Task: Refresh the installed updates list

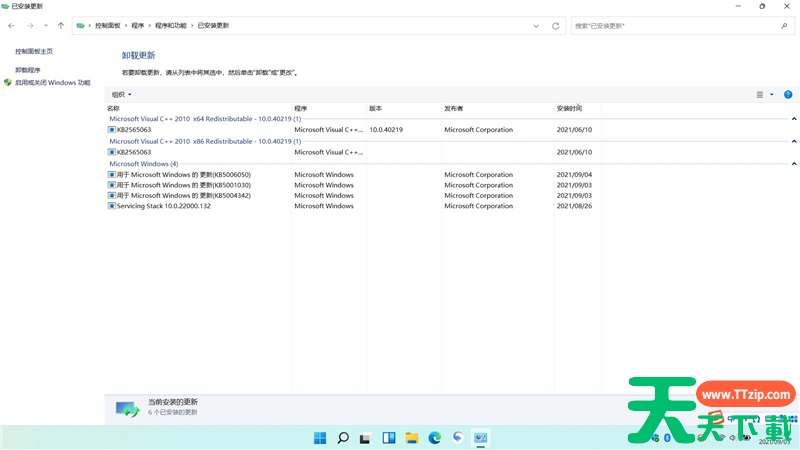Action: tap(556, 26)
